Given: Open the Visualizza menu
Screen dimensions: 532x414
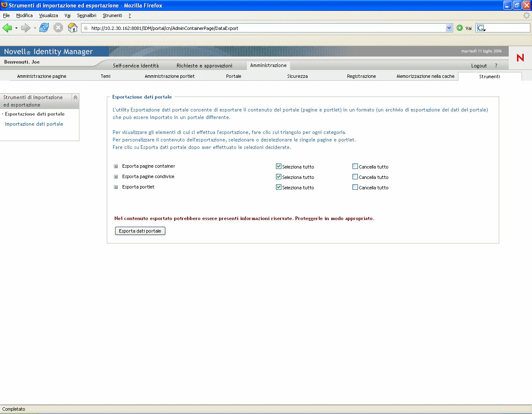Looking at the screenshot, I should point(49,15).
